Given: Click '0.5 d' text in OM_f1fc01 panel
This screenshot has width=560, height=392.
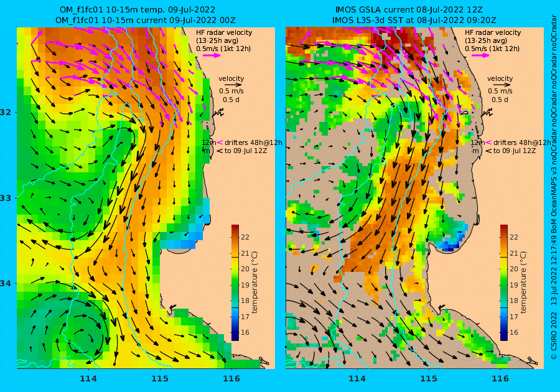Looking at the screenshot, I should click(x=231, y=100).
